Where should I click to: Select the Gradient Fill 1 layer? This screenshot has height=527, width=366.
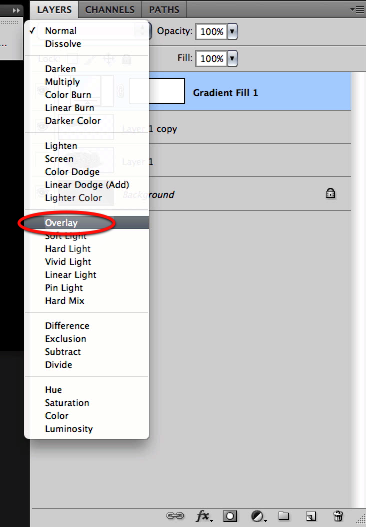coord(250,92)
